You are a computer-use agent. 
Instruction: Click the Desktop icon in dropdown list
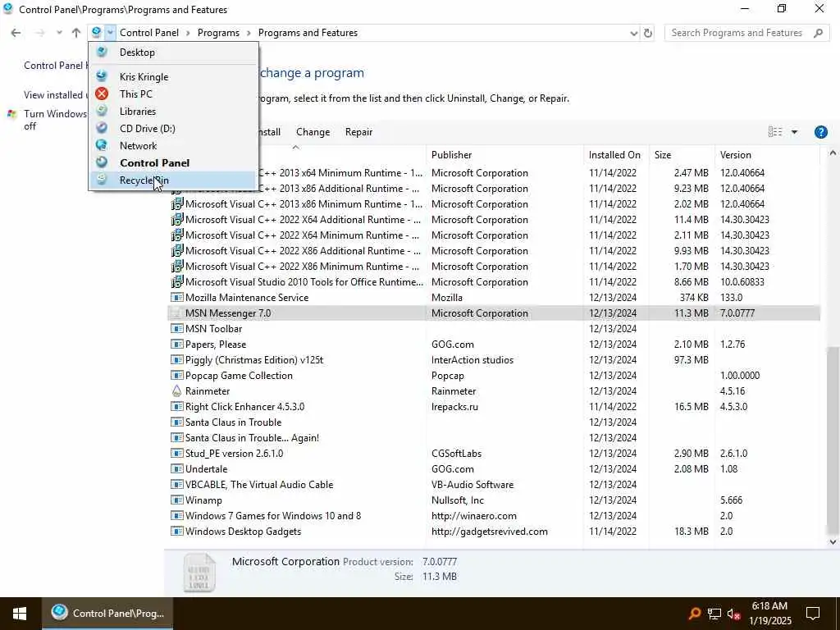click(102, 52)
